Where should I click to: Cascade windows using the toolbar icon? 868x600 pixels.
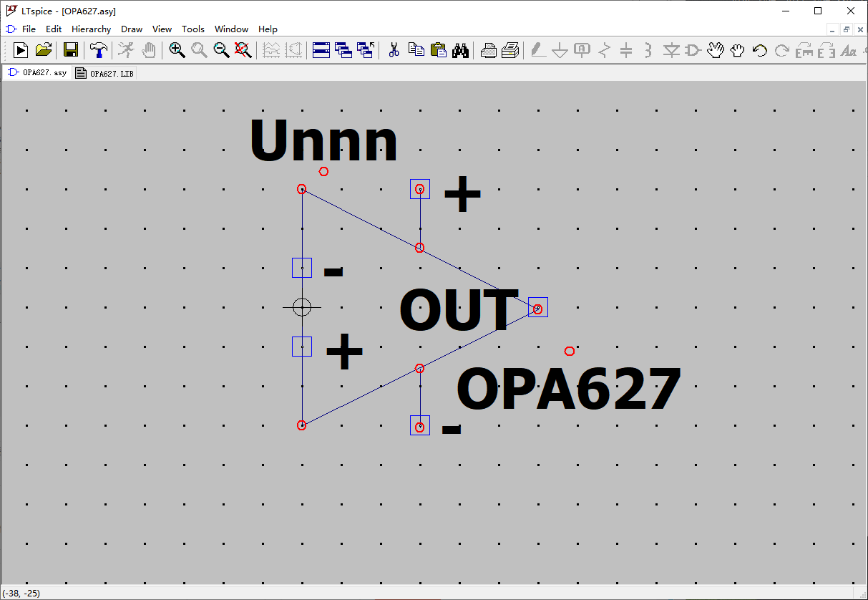click(x=343, y=50)
